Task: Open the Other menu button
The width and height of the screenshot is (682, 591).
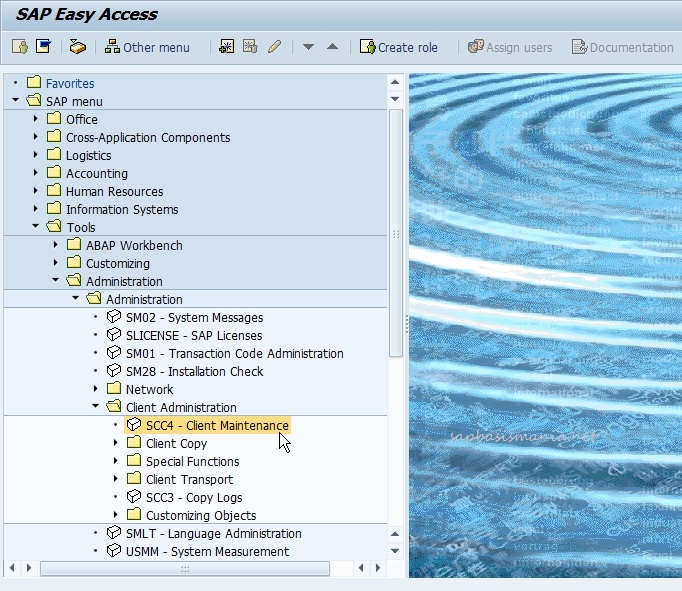Action: [147, 47]
